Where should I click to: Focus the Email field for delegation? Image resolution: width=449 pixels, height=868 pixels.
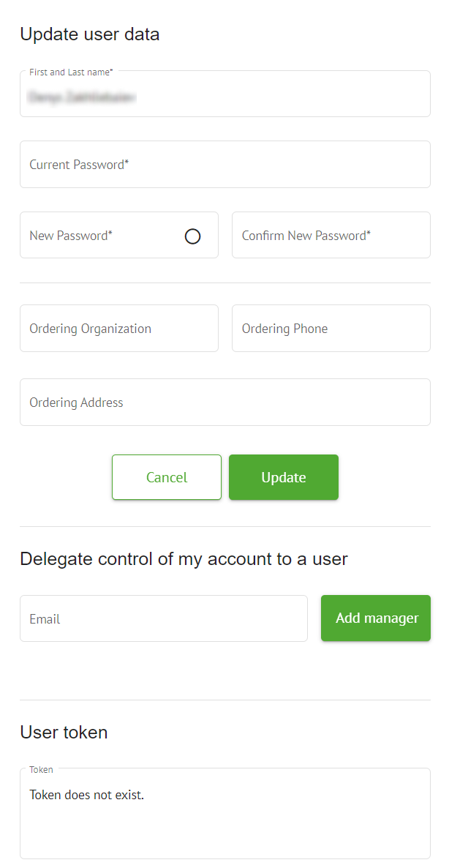point(163,619)
